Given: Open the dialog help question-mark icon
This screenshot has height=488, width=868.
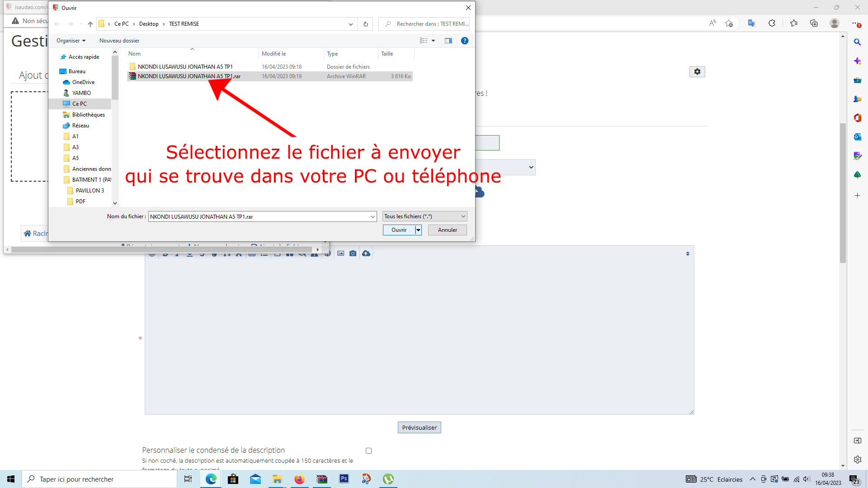Looking at the screenshot, I should (464, 41).
